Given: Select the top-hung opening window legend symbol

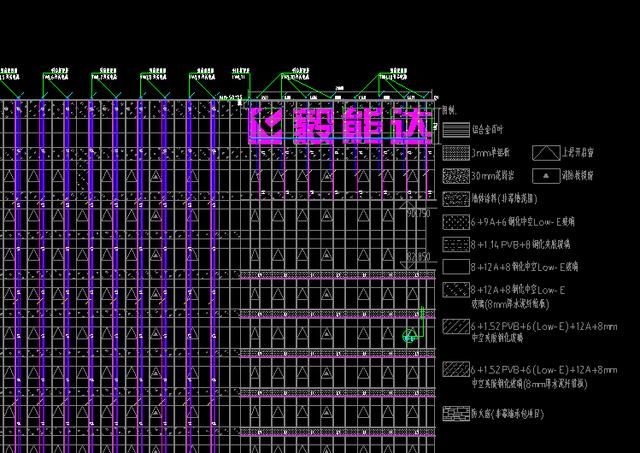Looking at the screenshot, I should point(546,153).
